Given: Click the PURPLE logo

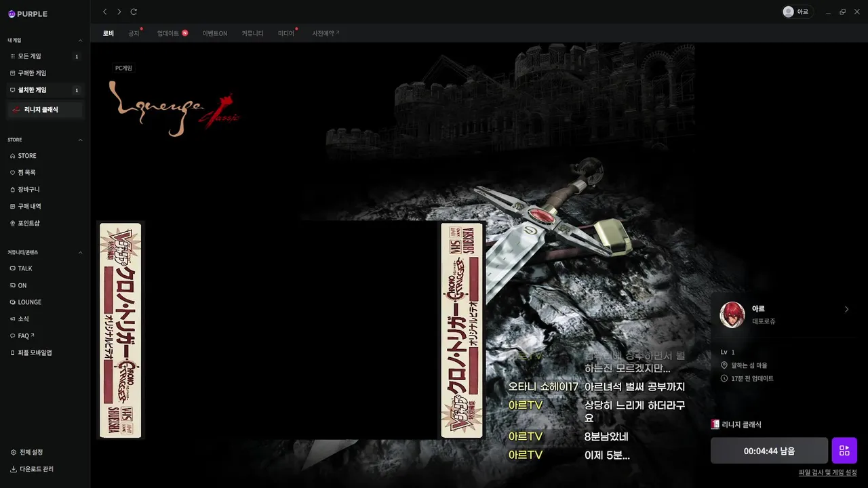Looking at the screenshot, I should [28, 14].
